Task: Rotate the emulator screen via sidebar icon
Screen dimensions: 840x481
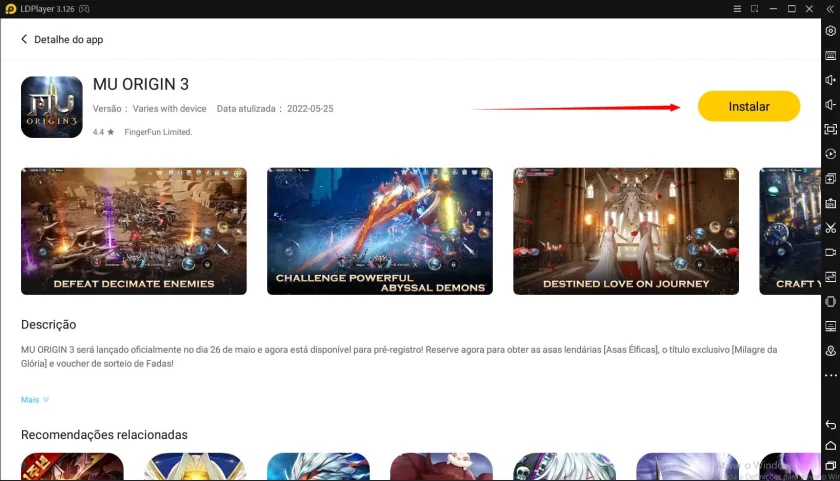Action: [830, 302]
